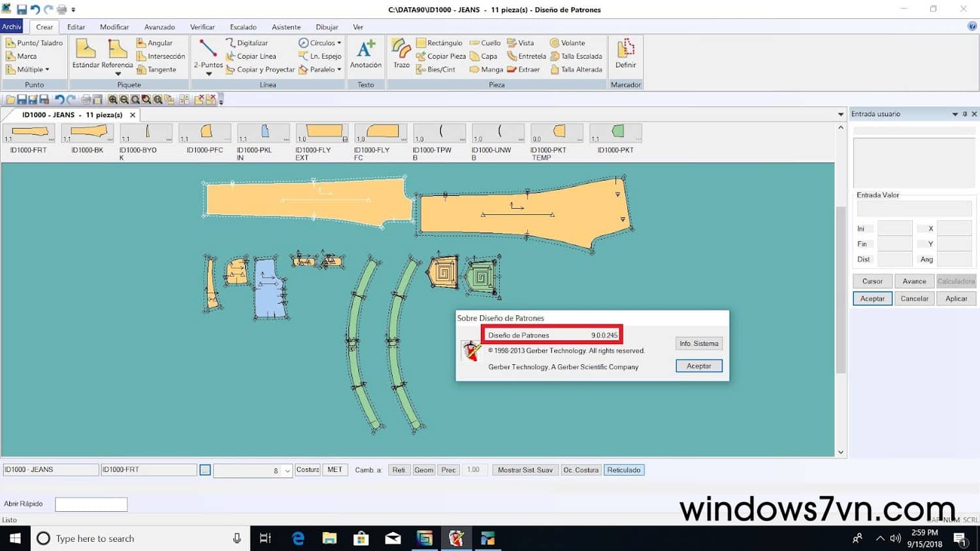Select Copiar y Proyectar tool

[261, 69]
